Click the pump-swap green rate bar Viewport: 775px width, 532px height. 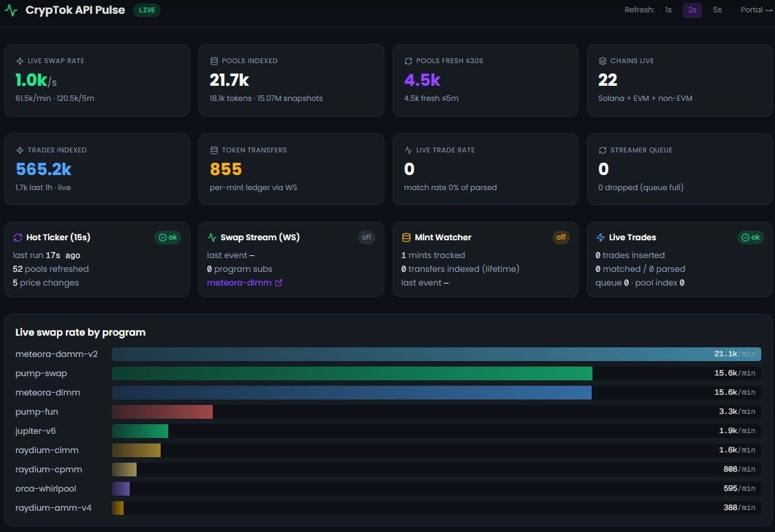click(352, 373)
